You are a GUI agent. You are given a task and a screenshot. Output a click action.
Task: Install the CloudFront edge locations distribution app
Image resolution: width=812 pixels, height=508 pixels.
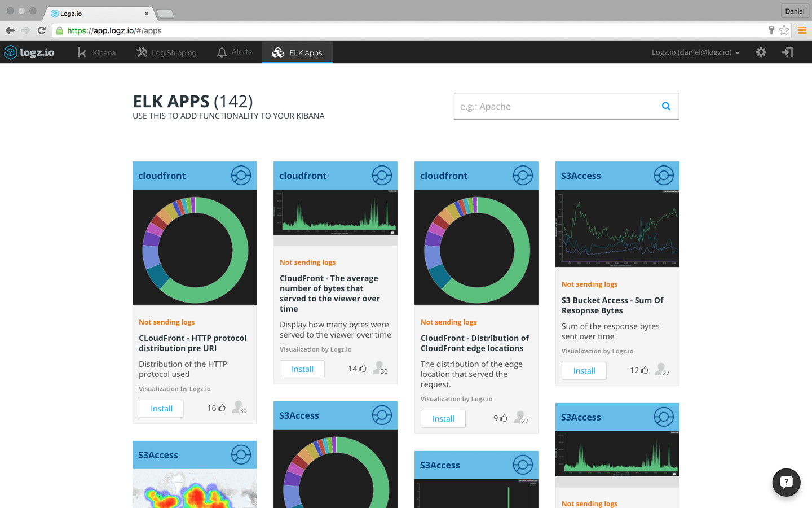pos(443,419)
